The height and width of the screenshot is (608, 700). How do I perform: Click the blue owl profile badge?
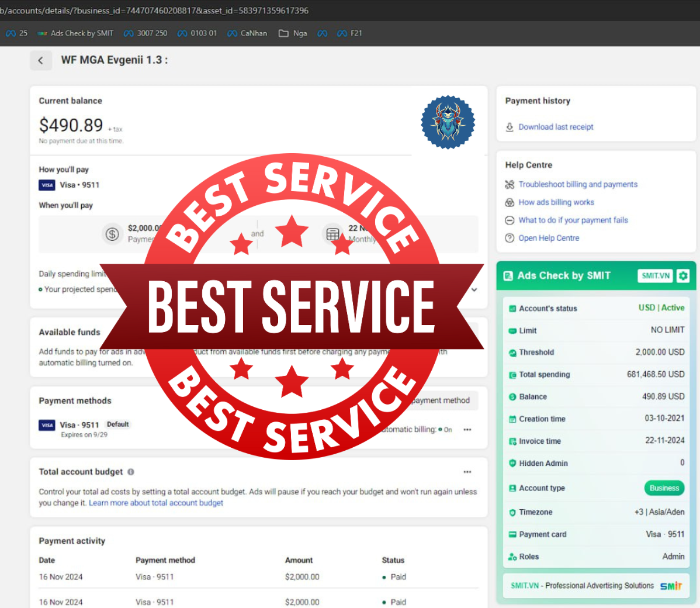(448, 122)
